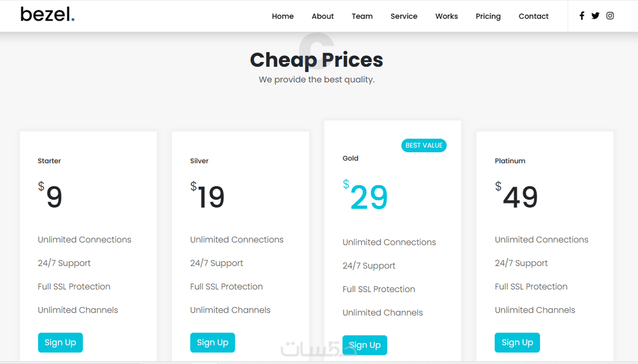Click the Platinum plan title
Viewport: 638px width, 364px height.
(510, 161)
